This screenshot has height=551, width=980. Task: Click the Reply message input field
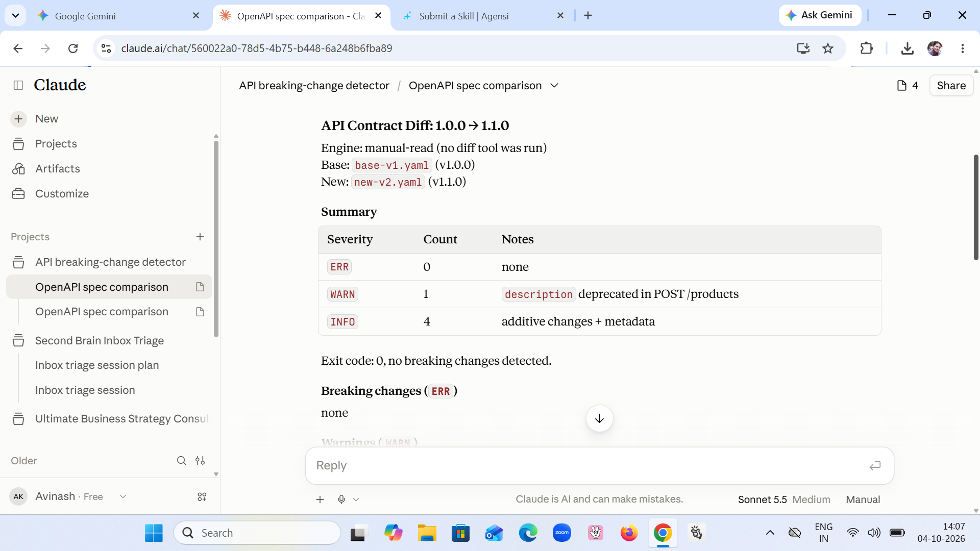coord(587,466)
